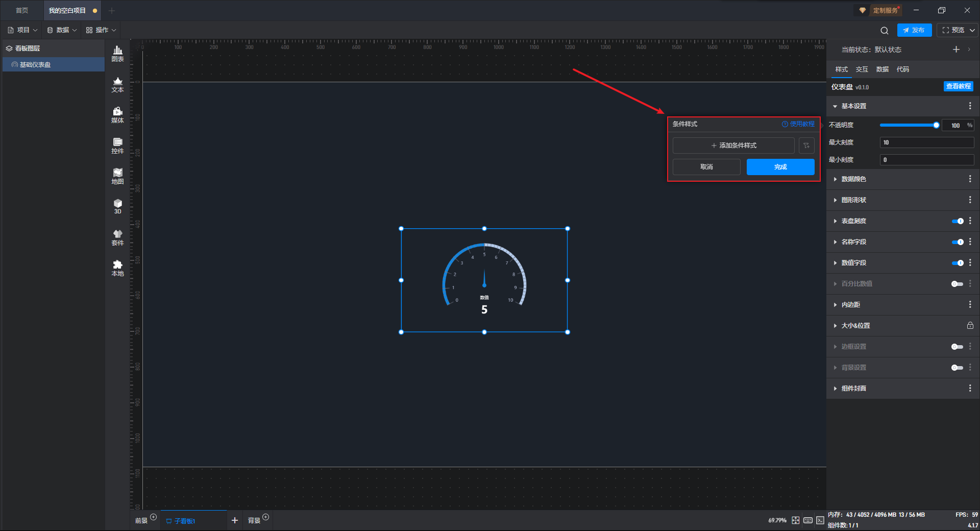Toggle the 大小&位置 lock icon
Screen dimensions: 980x531
970,325
